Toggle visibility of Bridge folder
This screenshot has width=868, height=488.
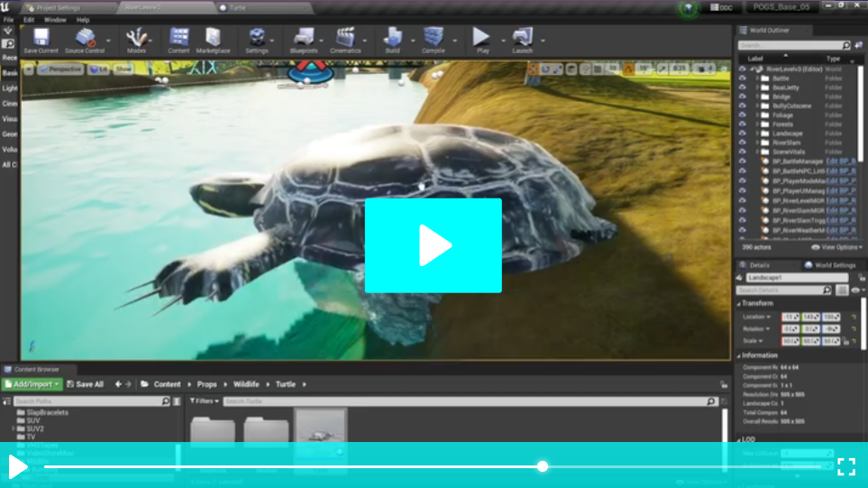coord(743,97)
